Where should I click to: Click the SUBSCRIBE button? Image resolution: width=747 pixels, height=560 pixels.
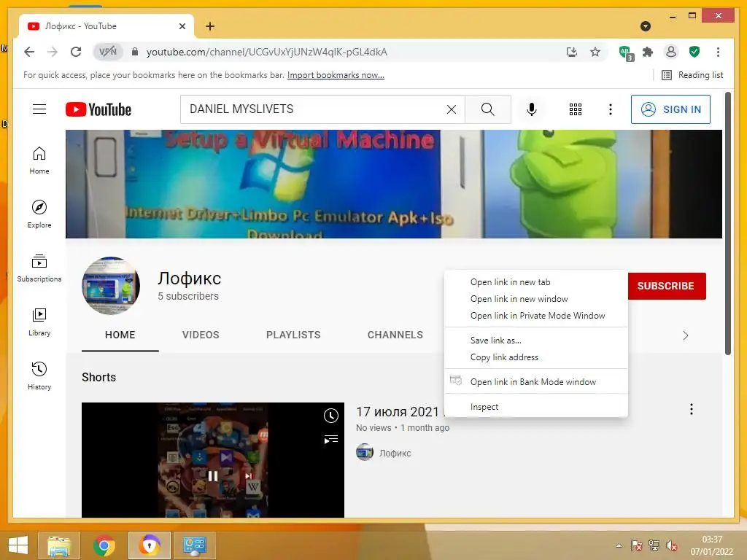(667, 286)
